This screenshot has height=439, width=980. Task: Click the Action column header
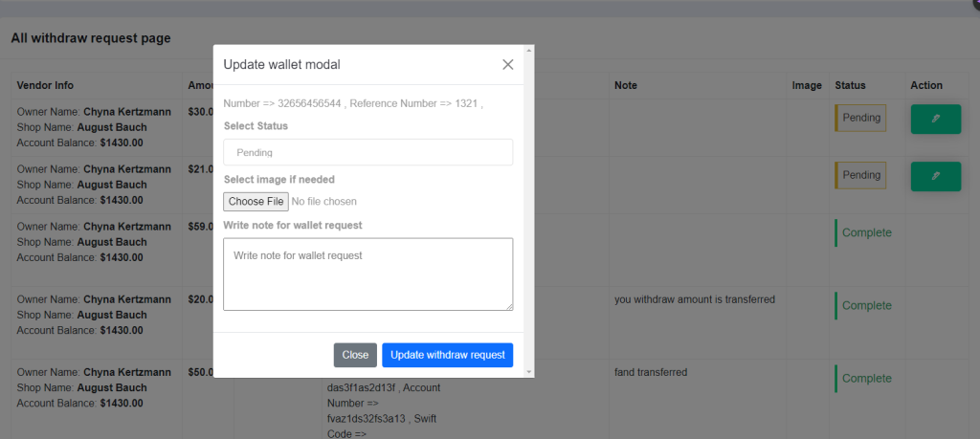coord(926,85)
